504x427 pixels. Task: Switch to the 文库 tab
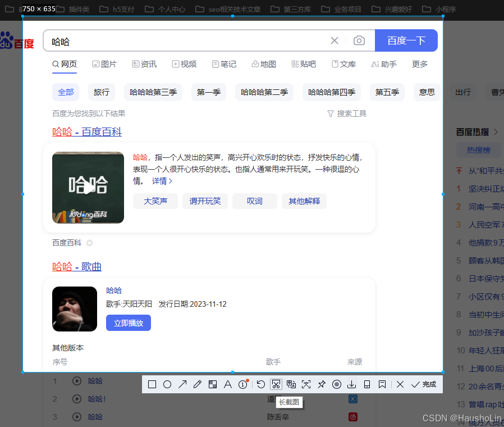[x=343, y=64]
